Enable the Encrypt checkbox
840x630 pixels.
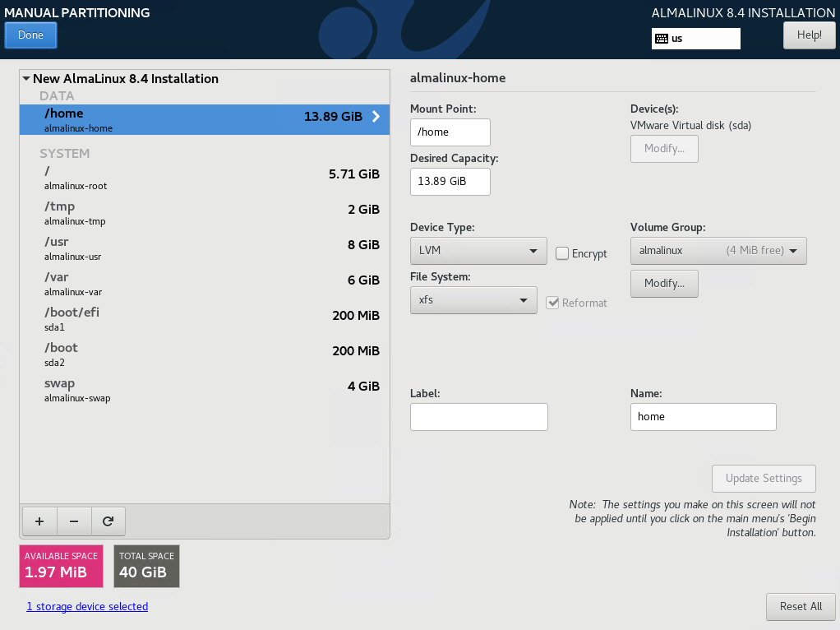(562, 253)
